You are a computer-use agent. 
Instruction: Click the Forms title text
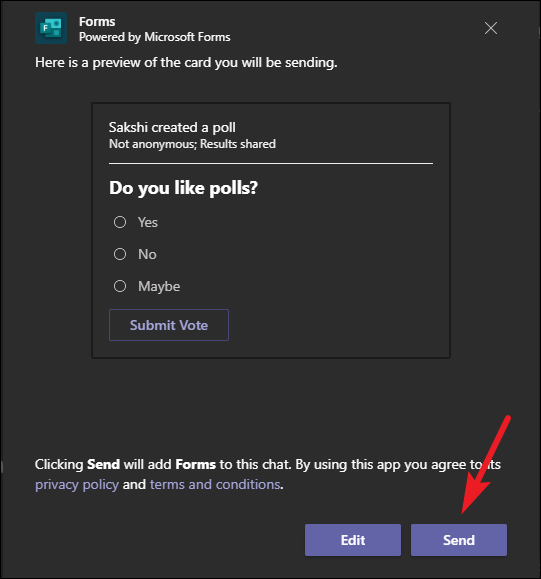[x=97, y=21]
